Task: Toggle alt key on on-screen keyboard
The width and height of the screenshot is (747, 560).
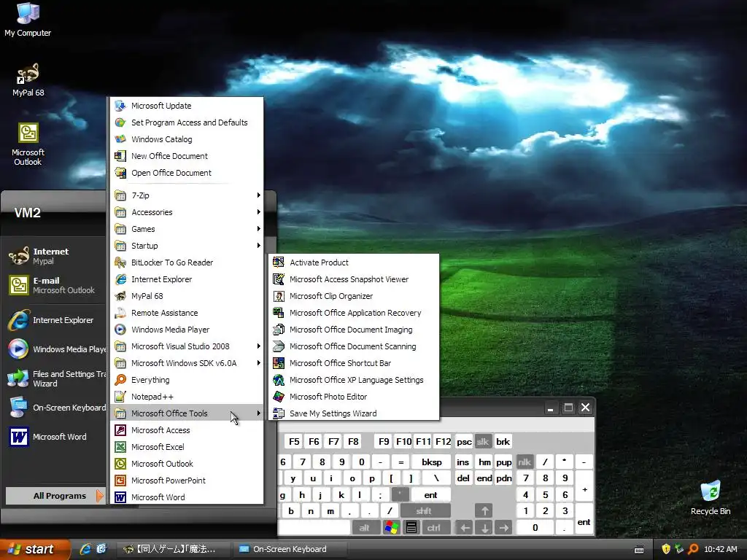Action: point(365,527)
